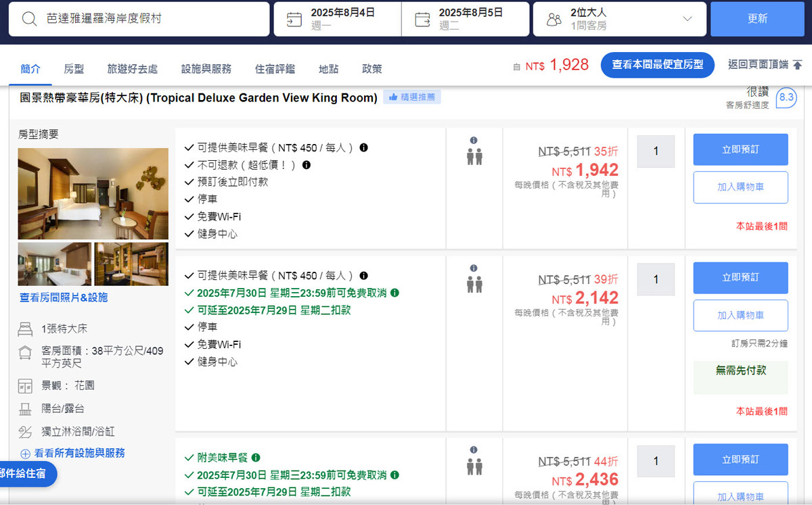Open the 政策 tab

[372, 69]
